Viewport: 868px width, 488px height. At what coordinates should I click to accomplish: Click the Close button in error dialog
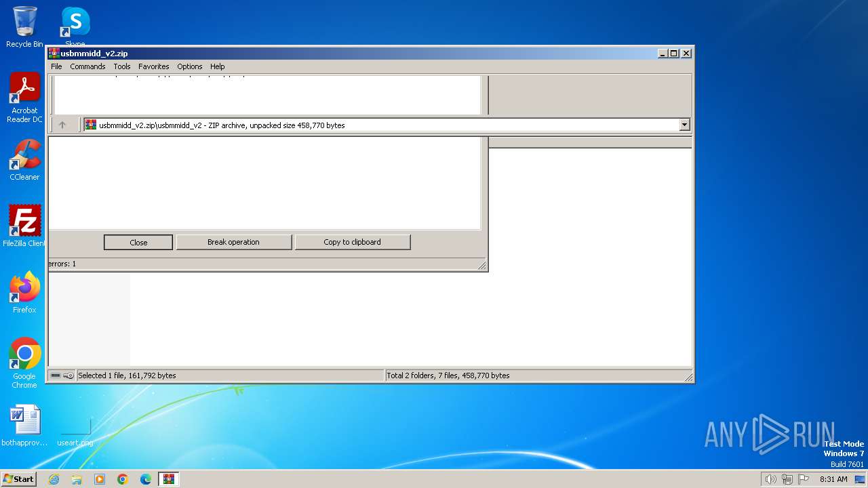tap(138, 242)
